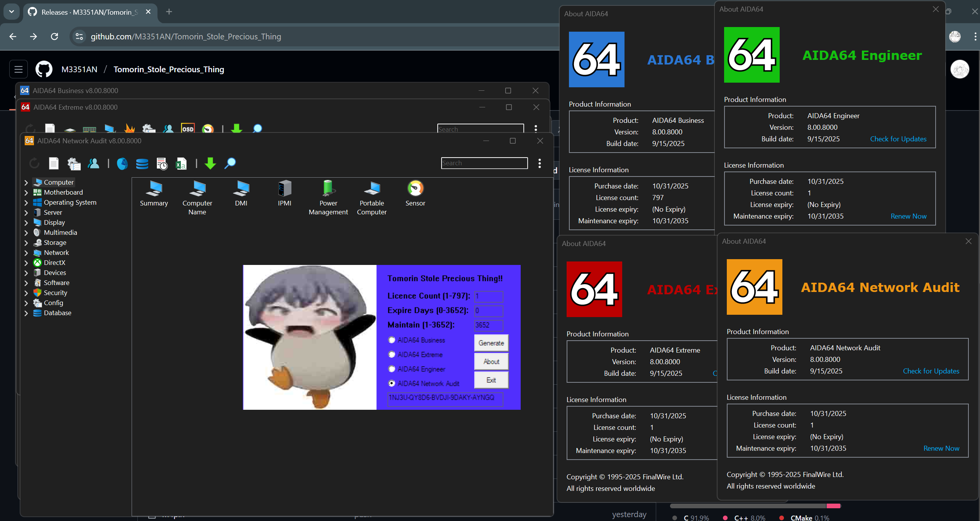Click the Report page icon in Network Audit toolbar

[x=54, y=163]
